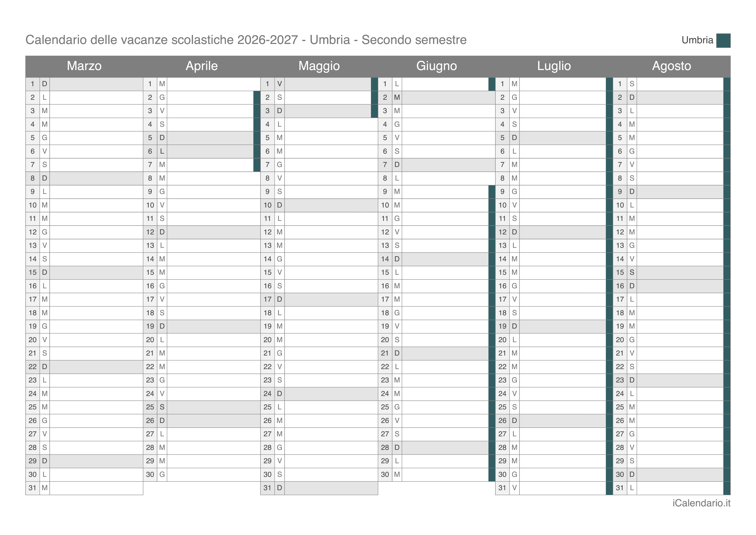Image resolution: width=756 pixels, height=535 pixels.
Task: Click day number 9 in Giugno
Action: click(385, 192)
